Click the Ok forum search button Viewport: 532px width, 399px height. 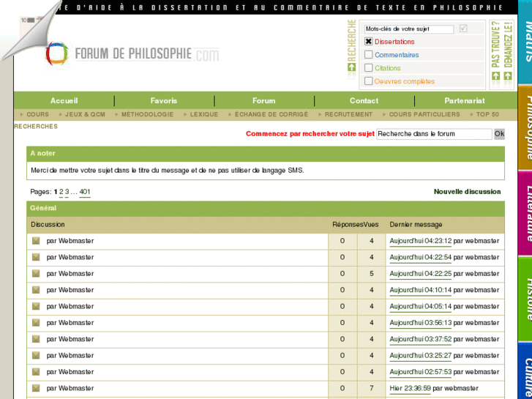(x=499, y=134)
